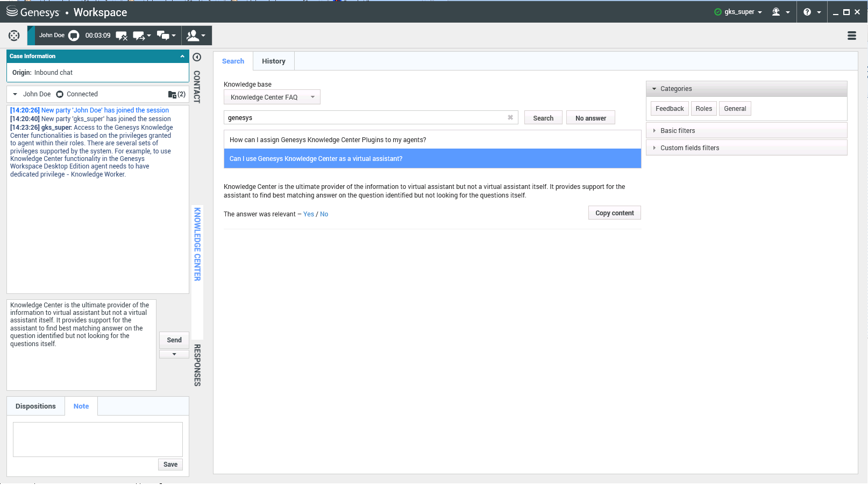Click the help question mark icon
The height and width of the screenshot is (485, 868).
coord(807,12)
